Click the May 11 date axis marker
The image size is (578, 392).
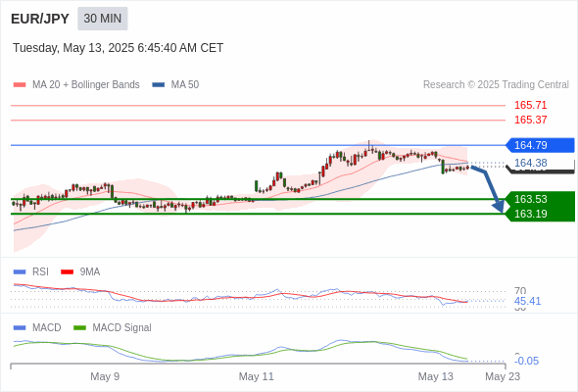click(257, 376)
